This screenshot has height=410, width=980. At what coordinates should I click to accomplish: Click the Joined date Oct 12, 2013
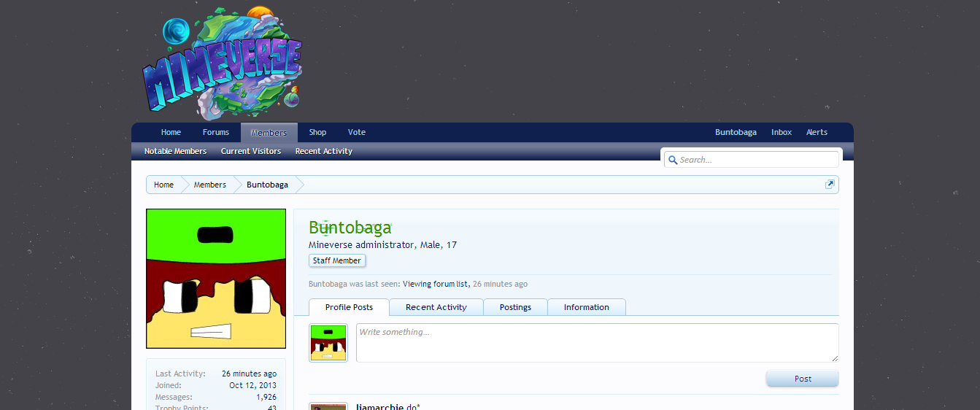tap(252, 385)
